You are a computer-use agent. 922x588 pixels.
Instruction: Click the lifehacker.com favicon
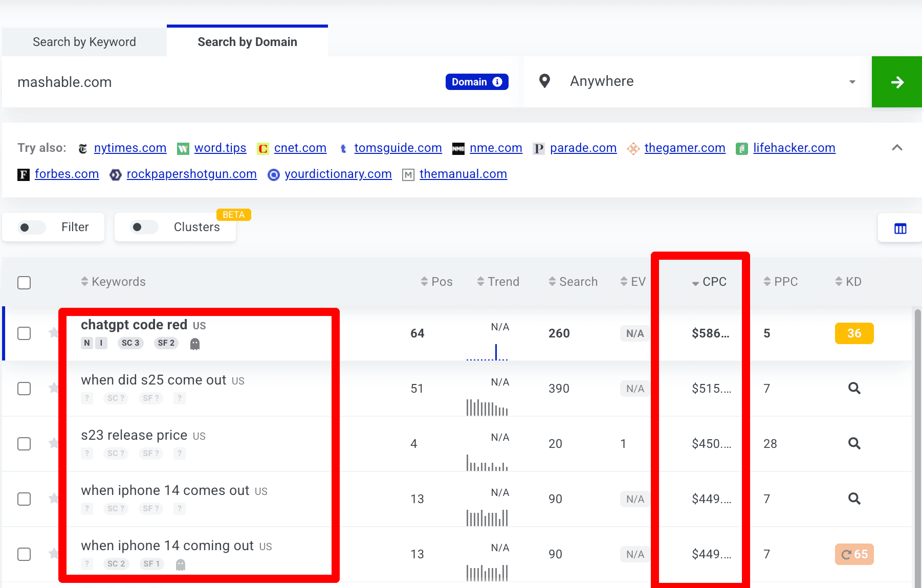point(742,149)
